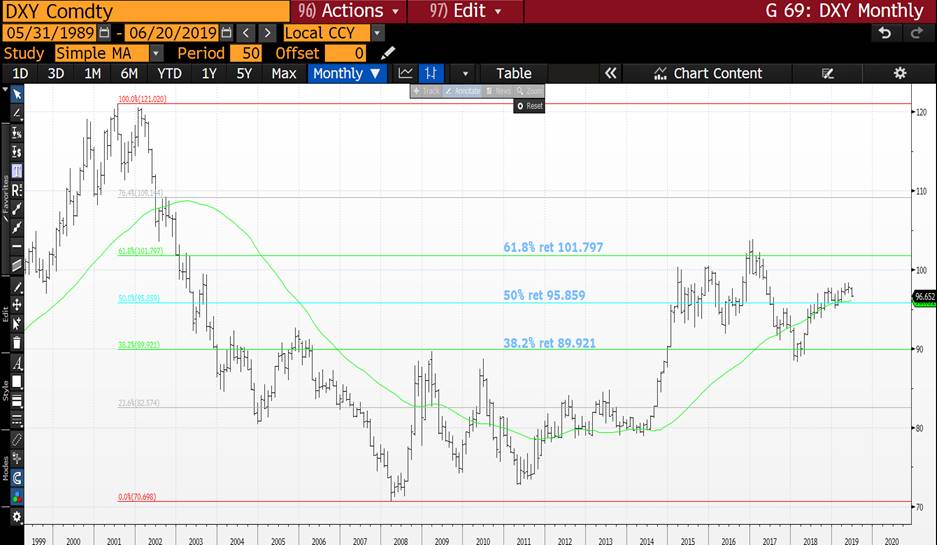937x545 pixels.
Task: Select the pointer cursor tool
Action: coord(17,94)
